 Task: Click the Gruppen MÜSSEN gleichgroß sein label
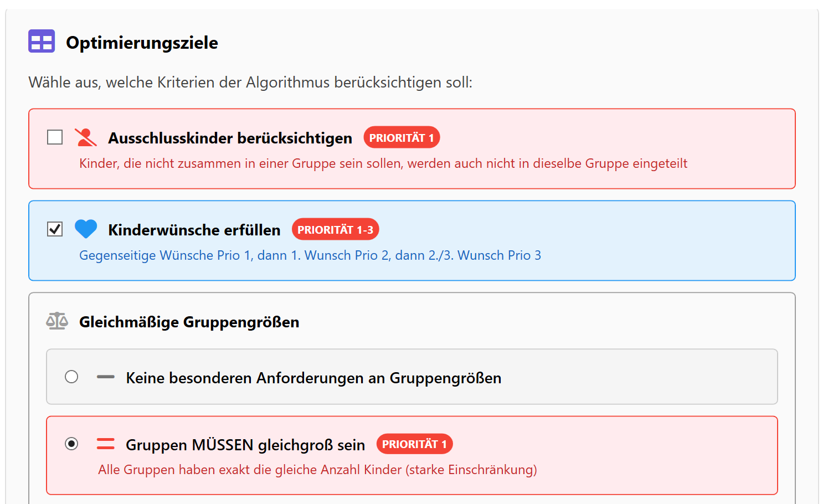click(245, 445)
